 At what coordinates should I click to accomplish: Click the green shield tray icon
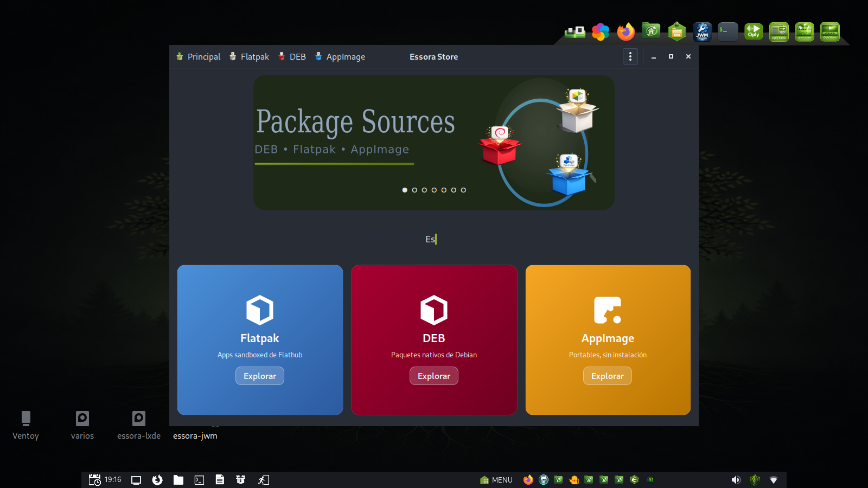[755, 480]
